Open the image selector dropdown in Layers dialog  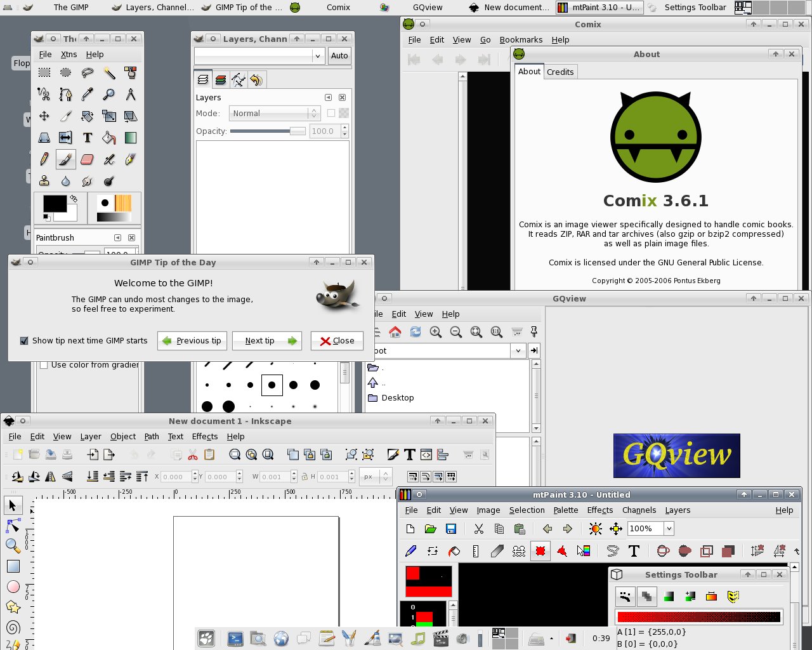tap(259, 56)
